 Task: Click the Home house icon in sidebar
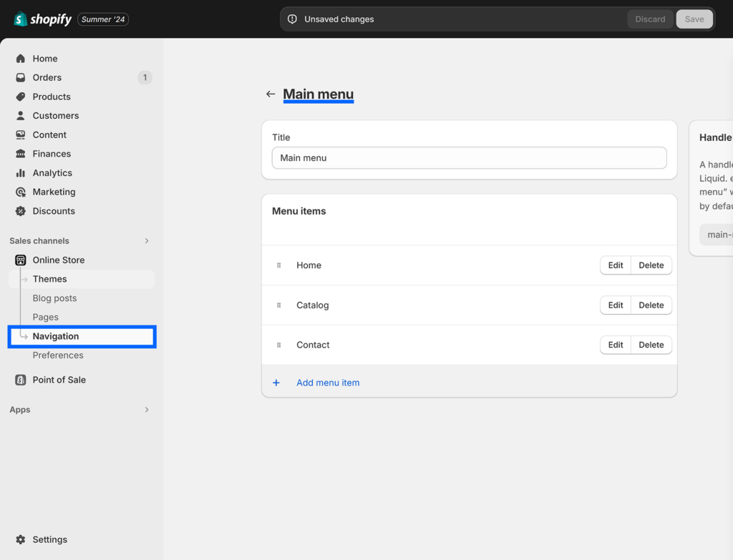coord(21,59)
